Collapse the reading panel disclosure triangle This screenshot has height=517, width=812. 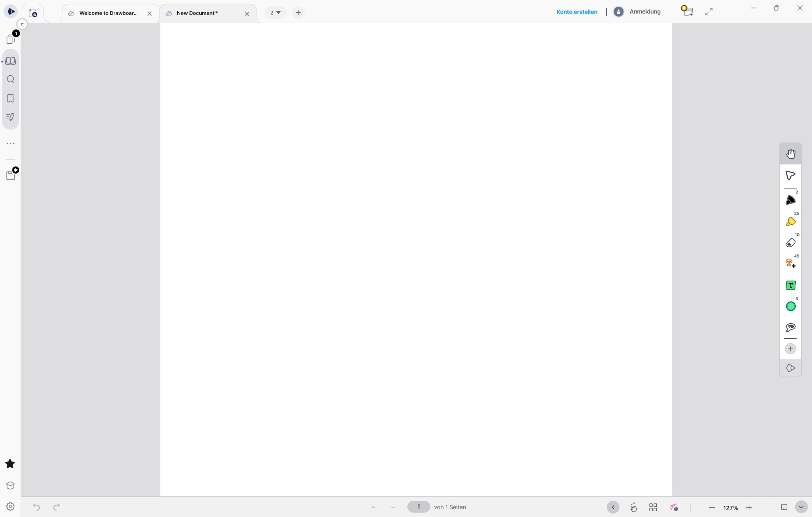pyautogui.click(x=2, y=62)
